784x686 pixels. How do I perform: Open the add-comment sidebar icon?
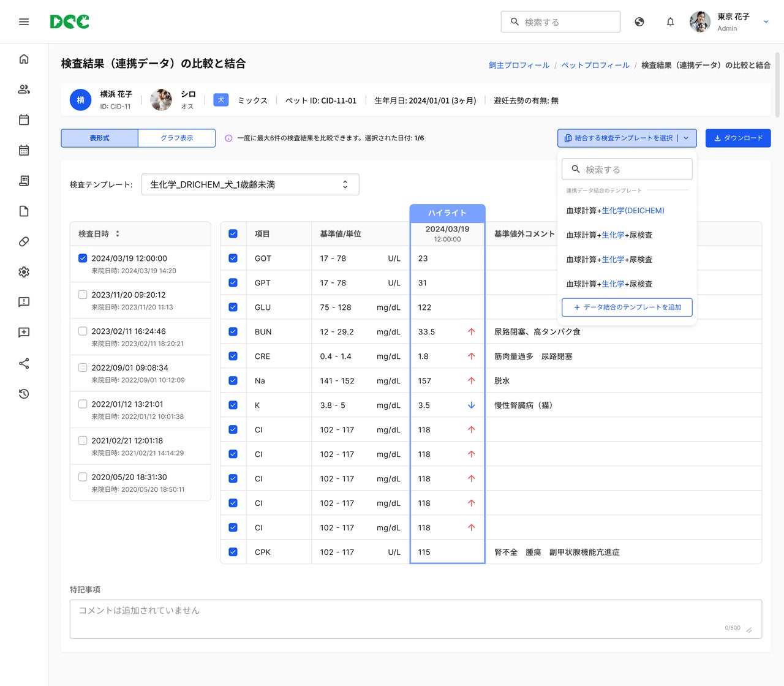point(24,333)
